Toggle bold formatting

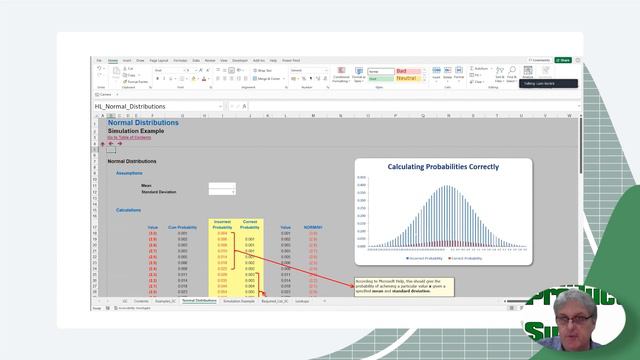[x=158, y=78]
